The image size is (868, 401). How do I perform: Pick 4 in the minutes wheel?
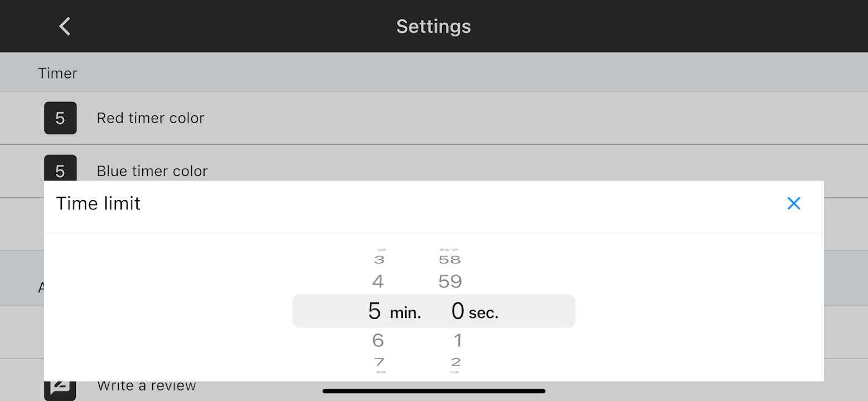[378, 282]
